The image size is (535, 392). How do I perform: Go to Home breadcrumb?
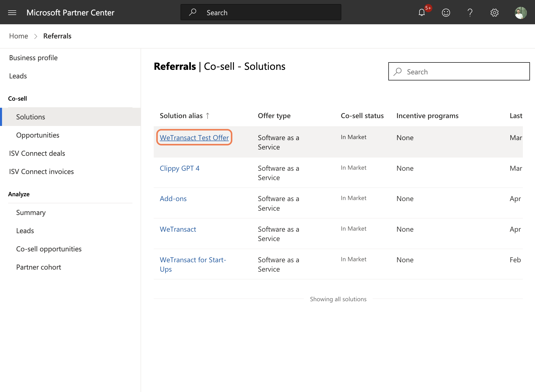pos(18,36)
